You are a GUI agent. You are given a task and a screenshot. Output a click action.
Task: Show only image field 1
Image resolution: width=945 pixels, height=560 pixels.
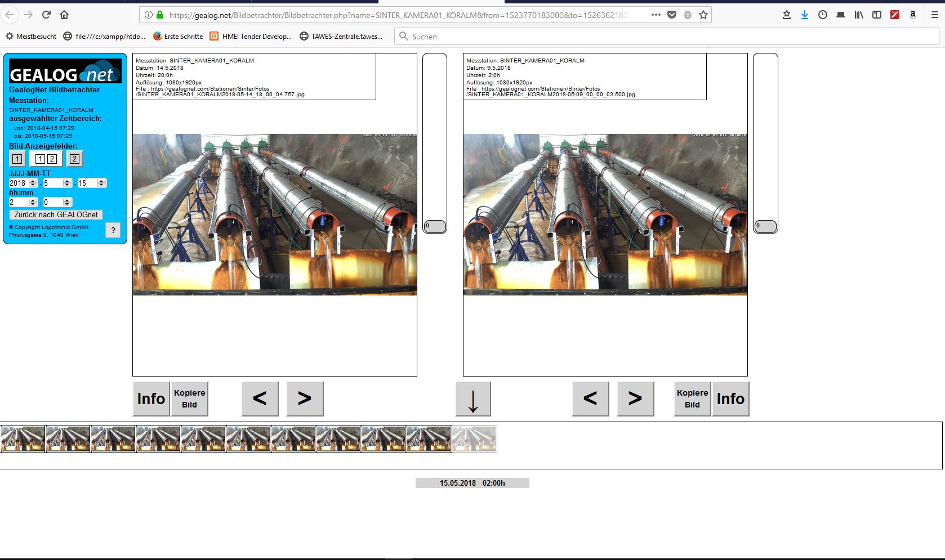17,159
